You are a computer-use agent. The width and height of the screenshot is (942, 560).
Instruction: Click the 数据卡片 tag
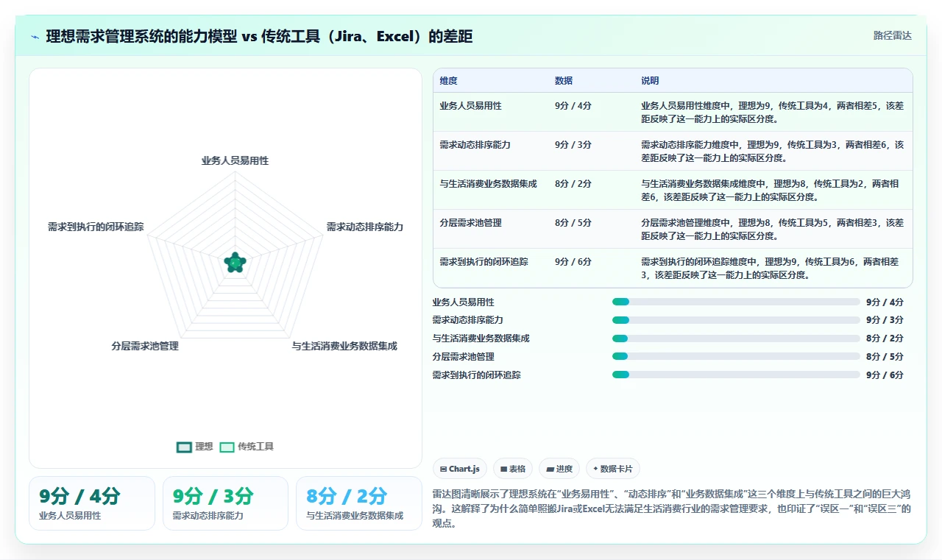[613, 469]
